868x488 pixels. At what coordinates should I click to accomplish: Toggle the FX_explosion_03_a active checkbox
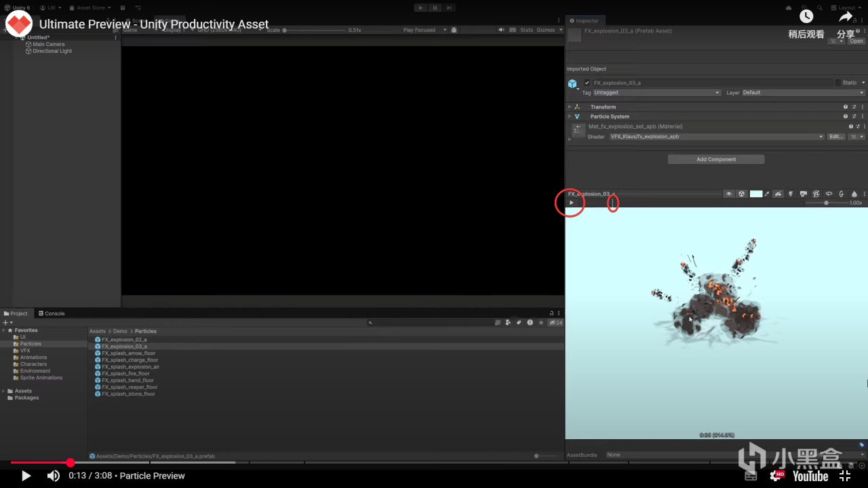coord(587,83)
